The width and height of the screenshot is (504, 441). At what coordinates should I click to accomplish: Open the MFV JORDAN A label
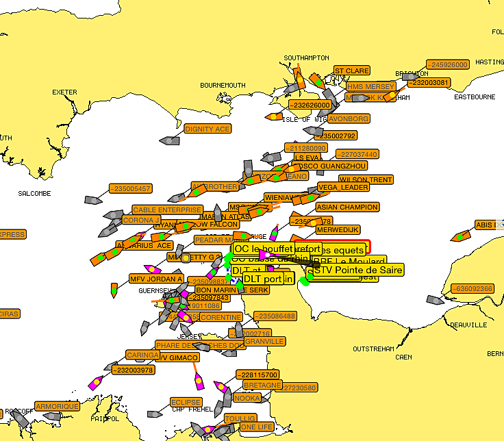click(156, 279)
